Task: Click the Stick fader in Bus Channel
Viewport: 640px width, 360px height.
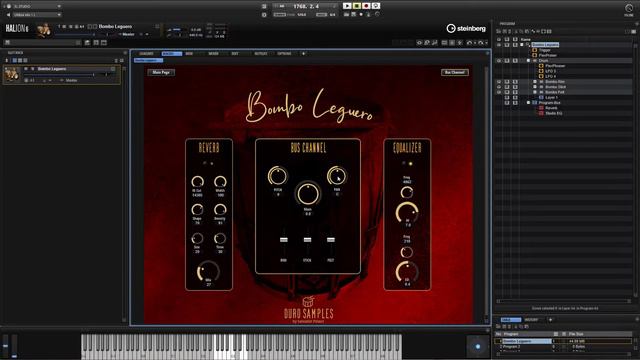Action: point(307,240)
